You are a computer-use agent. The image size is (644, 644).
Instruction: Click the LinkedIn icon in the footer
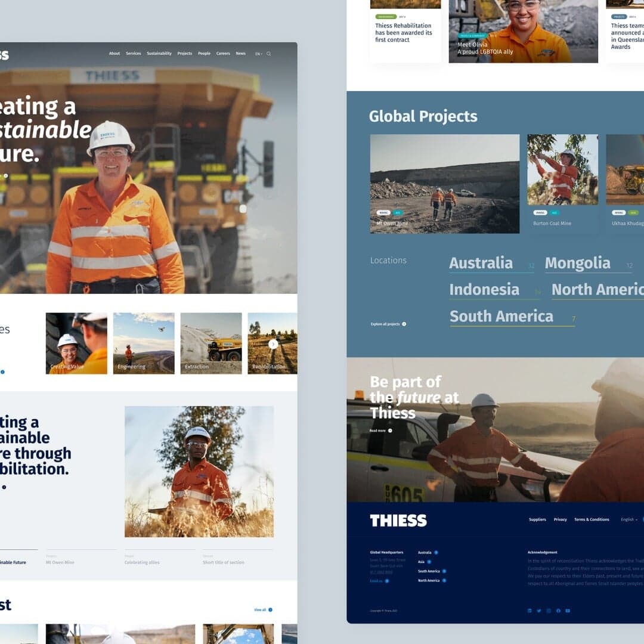[x=529, y=611]
